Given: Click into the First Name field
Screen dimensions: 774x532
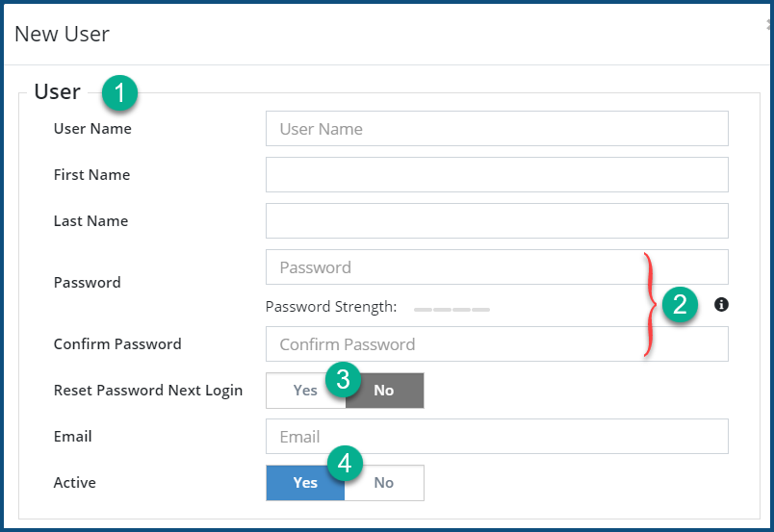Looking at the screenshot, I should [497, 175].
